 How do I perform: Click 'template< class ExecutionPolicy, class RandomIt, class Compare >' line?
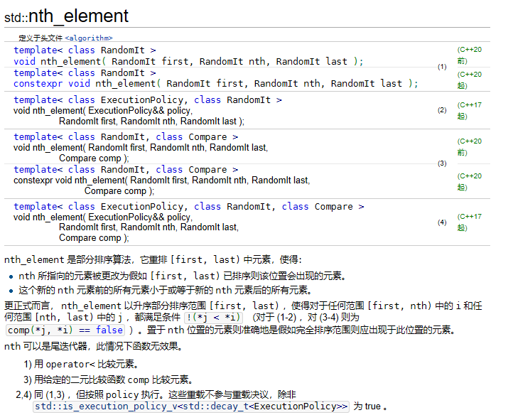tap(189, 206)
